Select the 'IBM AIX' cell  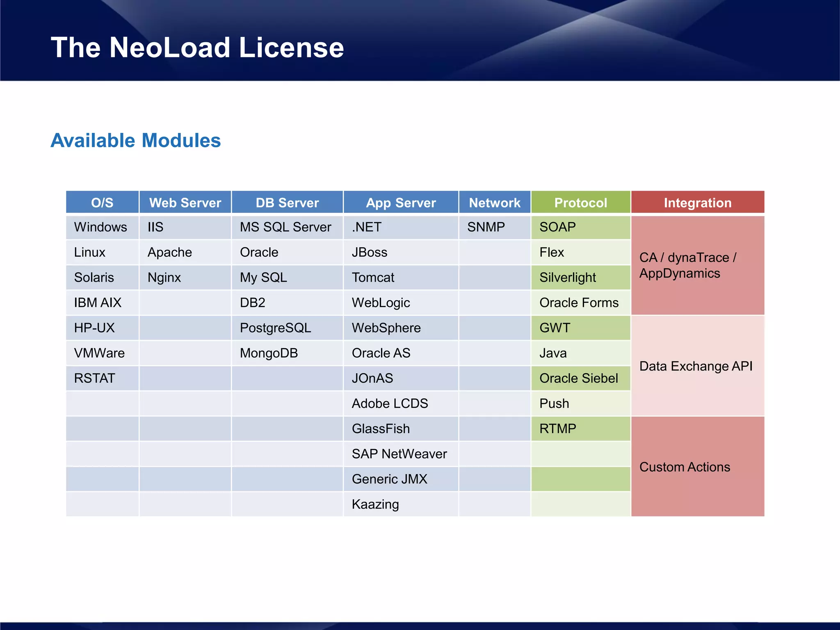coord(102,303)
